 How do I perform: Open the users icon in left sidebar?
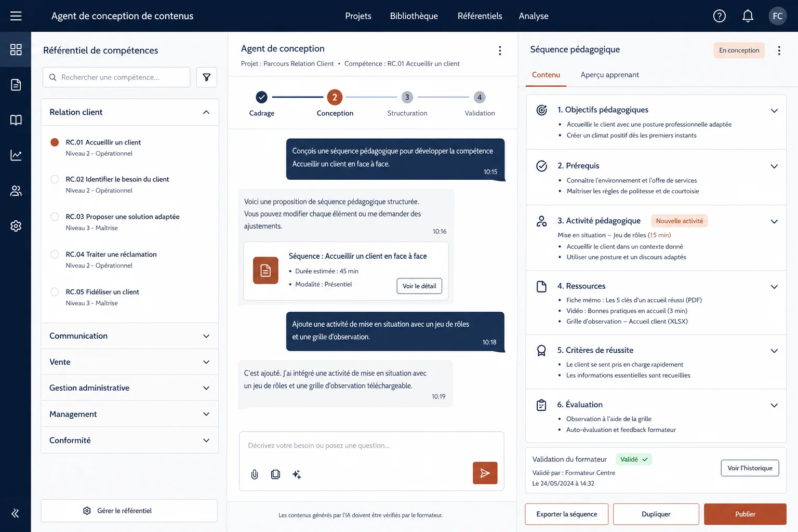[16, 191]
